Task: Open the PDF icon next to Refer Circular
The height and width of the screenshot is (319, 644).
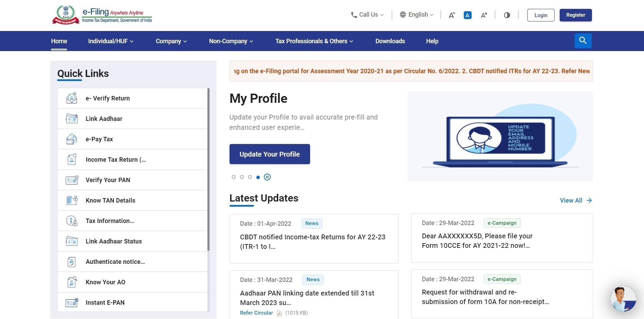Action: point(279,313)
